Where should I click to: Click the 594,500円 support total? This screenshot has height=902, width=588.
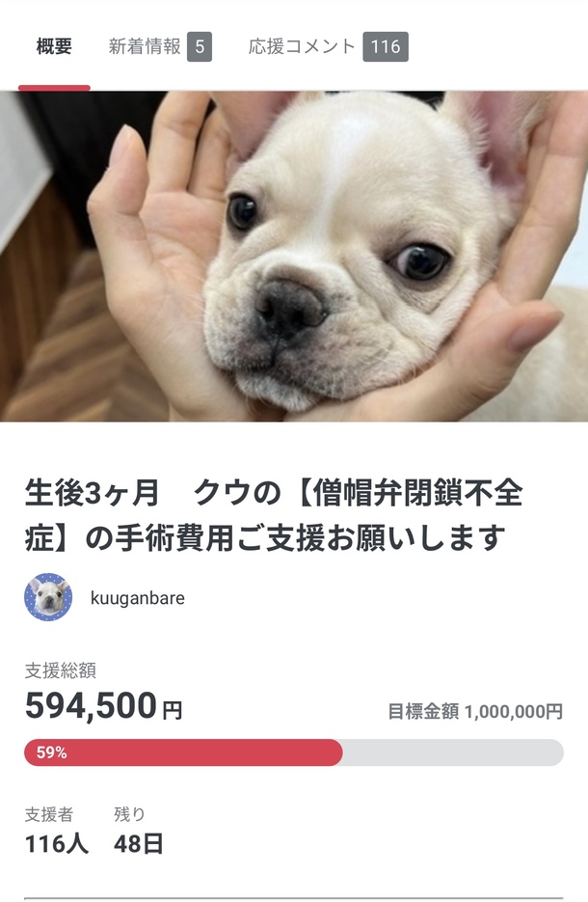103,706
